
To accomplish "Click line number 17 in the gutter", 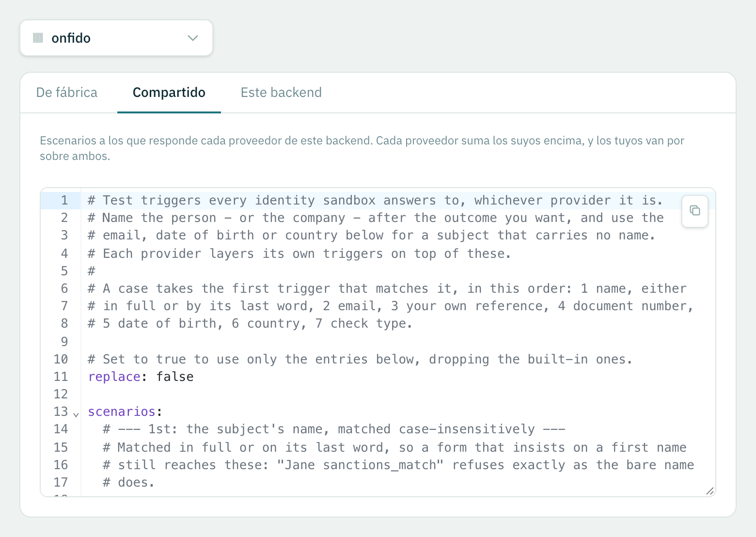I will pos(61,482).
